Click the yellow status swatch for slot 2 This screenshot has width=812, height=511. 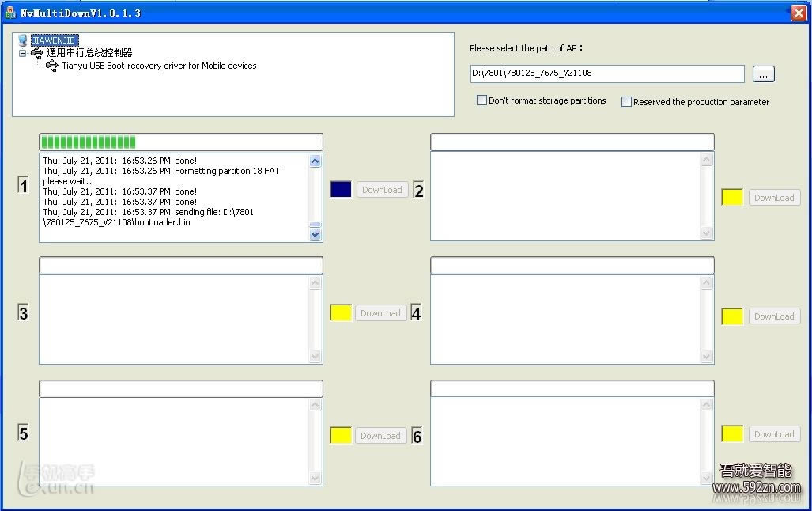(732, 198)
